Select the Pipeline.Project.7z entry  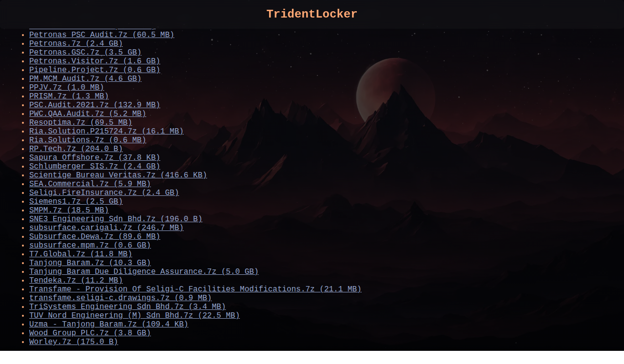tap(95, 70)
